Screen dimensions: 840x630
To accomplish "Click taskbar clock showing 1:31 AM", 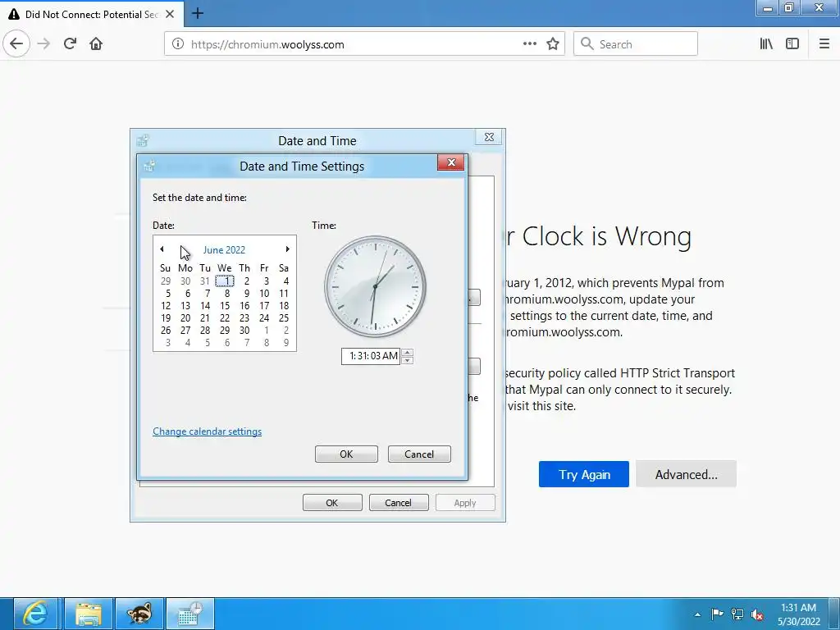I will point(799,614).
